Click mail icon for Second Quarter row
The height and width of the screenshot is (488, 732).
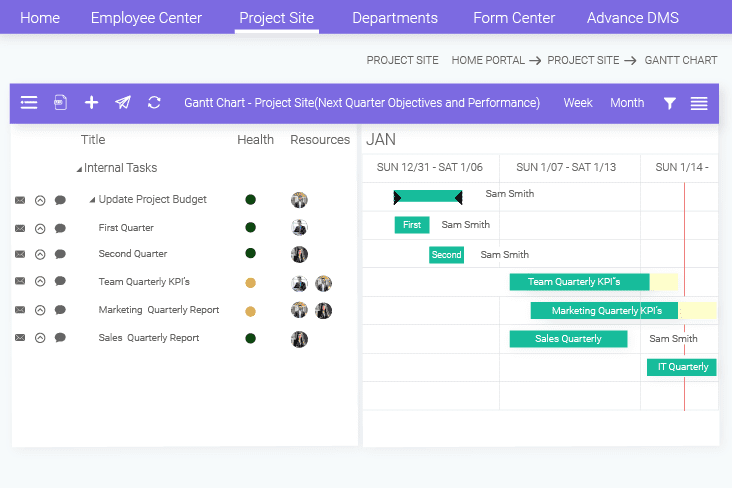click(x=20, y=254)
